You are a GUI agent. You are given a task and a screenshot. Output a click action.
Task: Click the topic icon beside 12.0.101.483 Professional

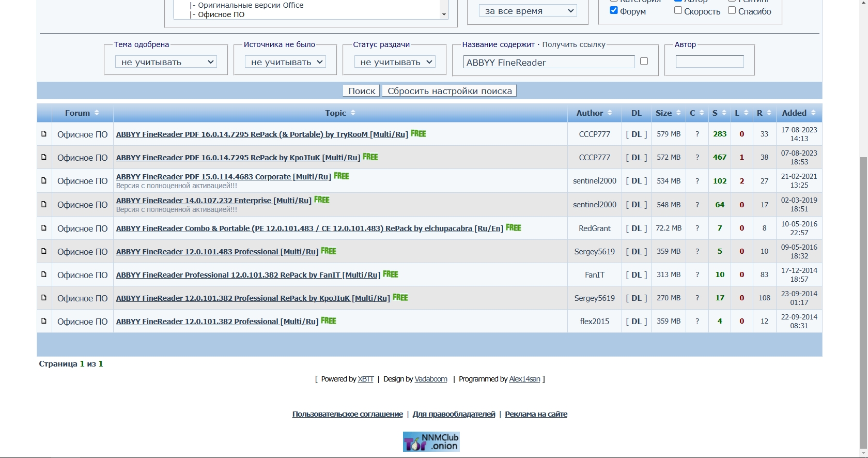point(44,251)
